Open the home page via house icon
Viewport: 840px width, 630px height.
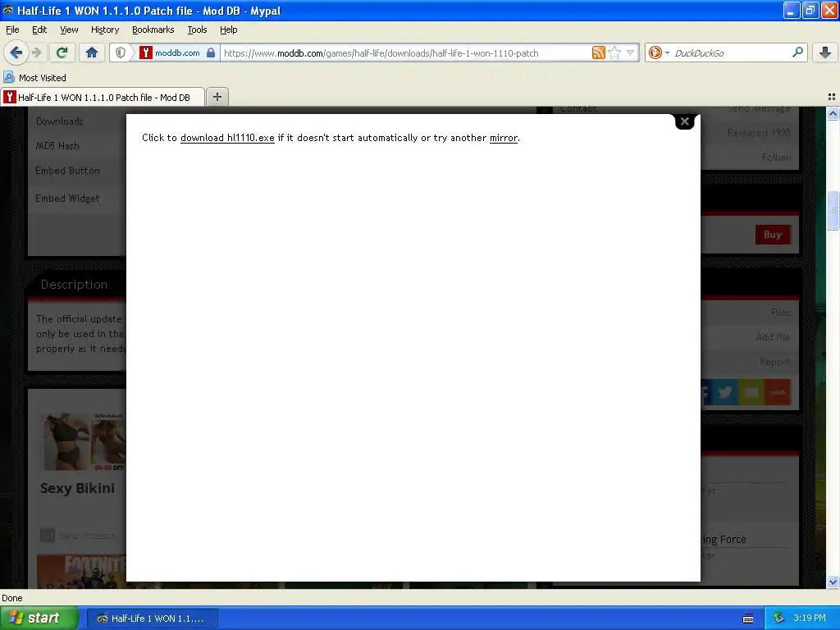[92, 52]
